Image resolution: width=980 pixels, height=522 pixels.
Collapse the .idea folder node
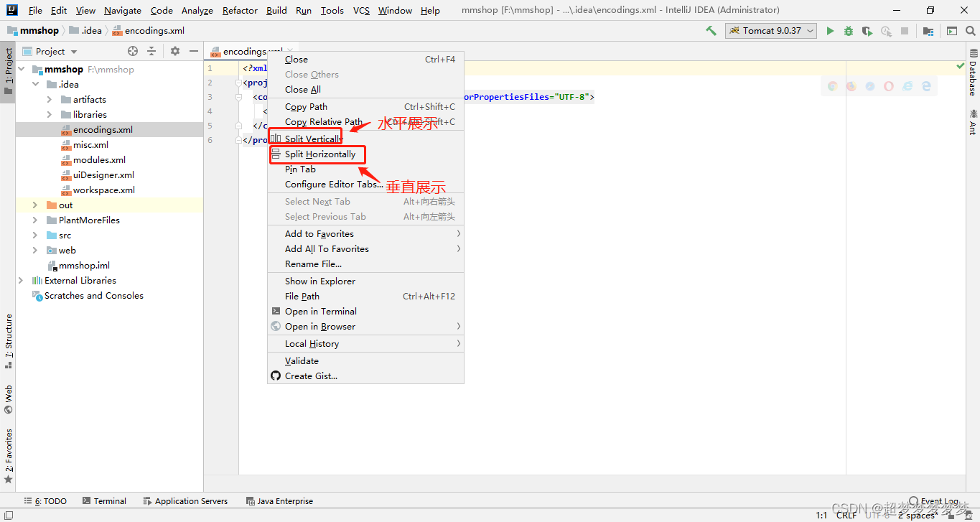click(35, 85)
